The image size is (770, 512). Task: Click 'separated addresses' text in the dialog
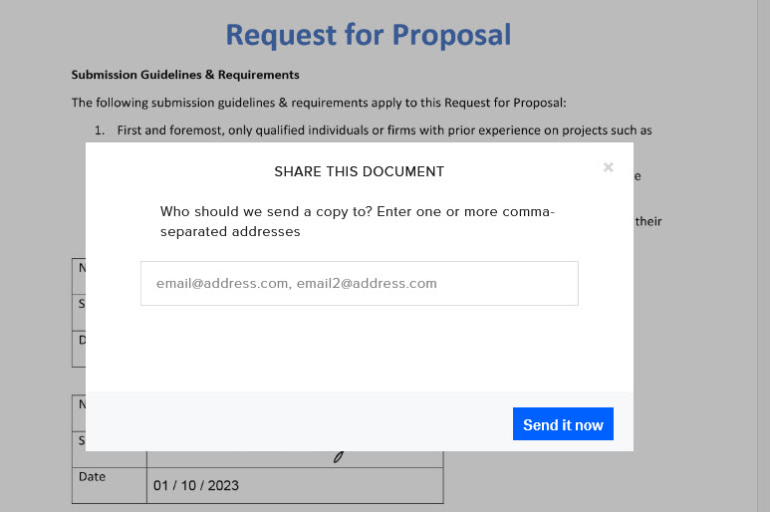[230, 231]
